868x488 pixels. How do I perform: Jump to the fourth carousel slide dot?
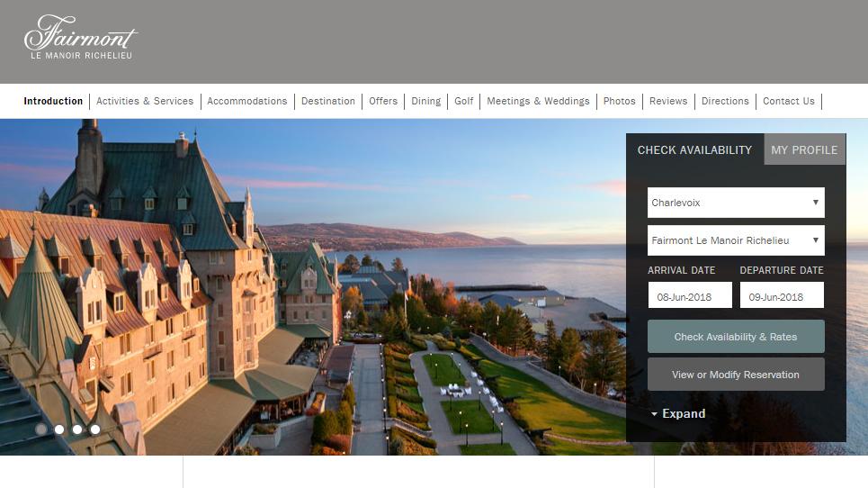[x=95, y=429]
